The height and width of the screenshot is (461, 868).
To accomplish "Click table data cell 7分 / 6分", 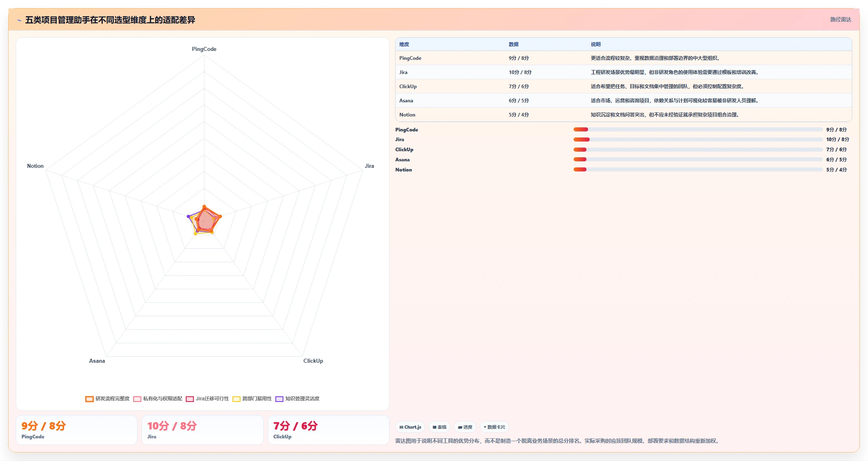I will tap(519, 87).
